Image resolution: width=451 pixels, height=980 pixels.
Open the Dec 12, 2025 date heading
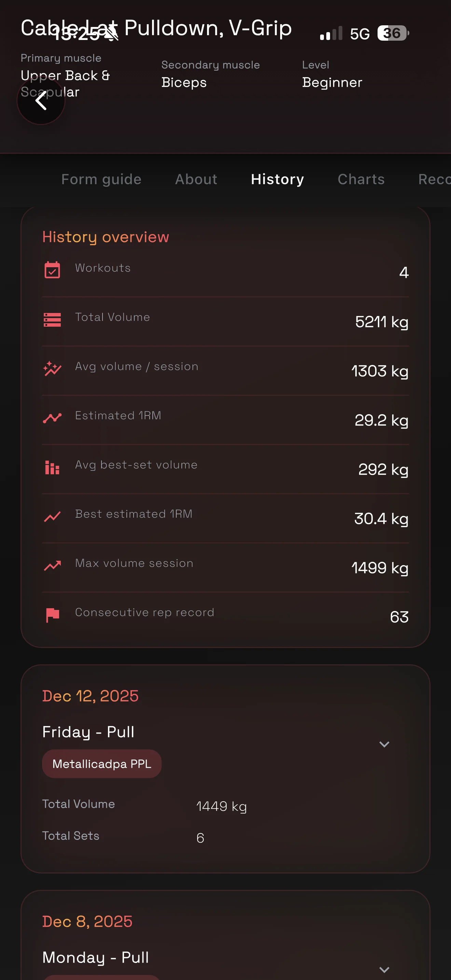(91, 696)
